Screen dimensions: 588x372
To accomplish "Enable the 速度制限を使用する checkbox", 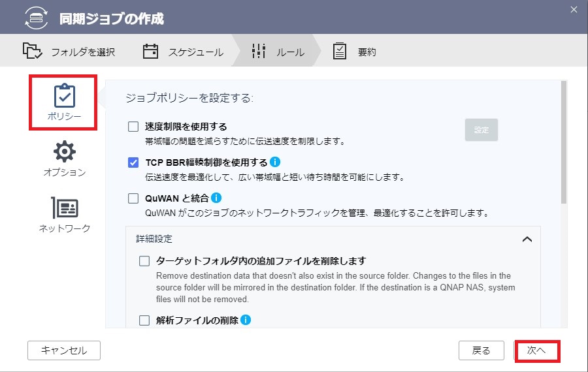I will click(x=133, y=127).
